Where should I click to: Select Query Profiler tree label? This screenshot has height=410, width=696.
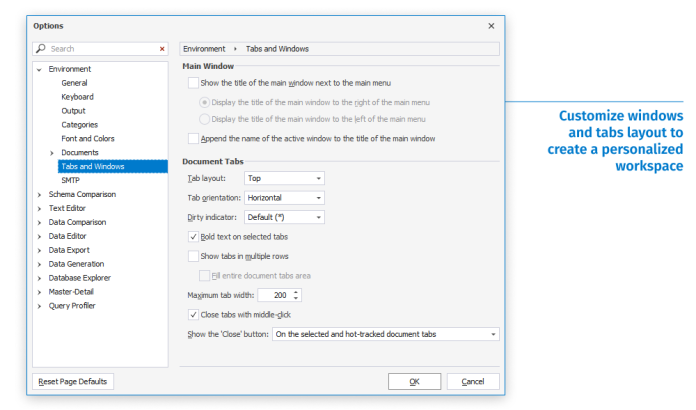72,306
